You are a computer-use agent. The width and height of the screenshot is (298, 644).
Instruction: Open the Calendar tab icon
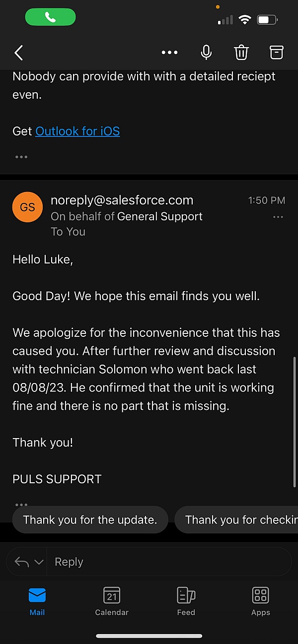112,600
